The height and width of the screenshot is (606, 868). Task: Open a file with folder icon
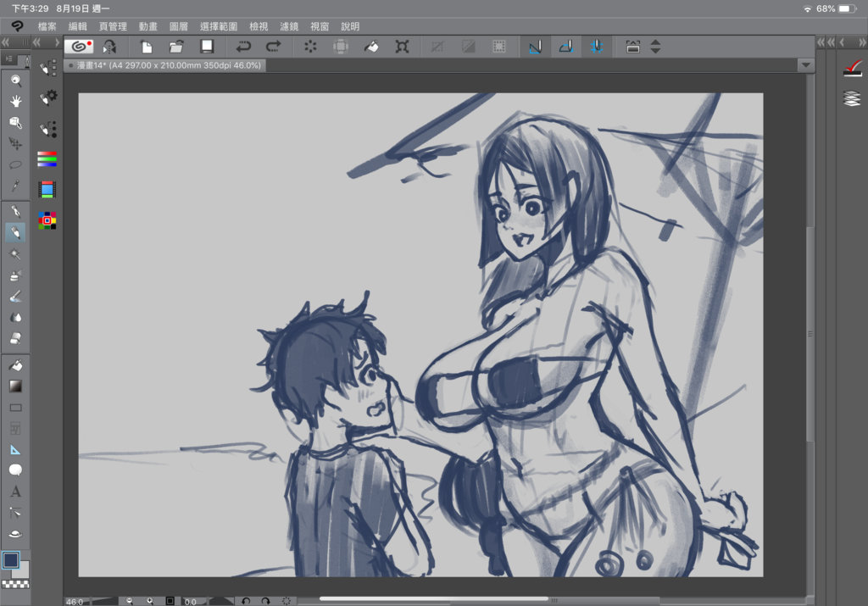click(176, 47)
